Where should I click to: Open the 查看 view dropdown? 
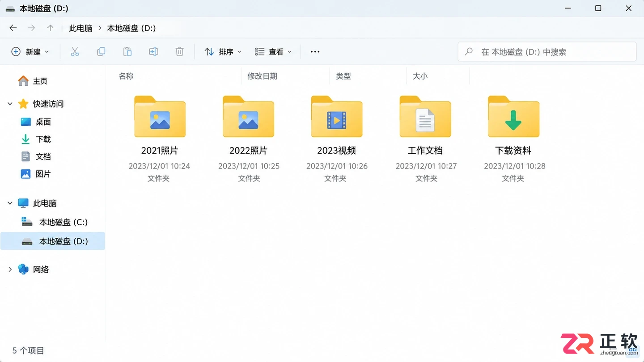273,52
